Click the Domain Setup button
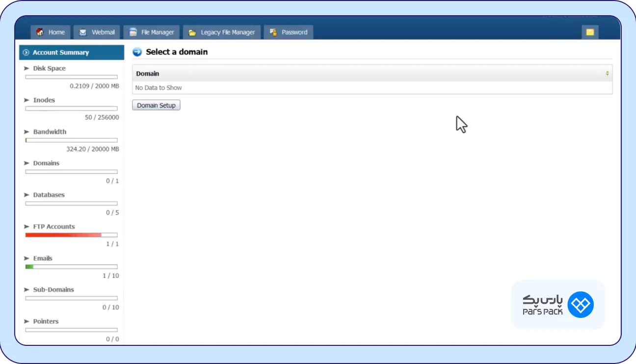 [157, 105]
